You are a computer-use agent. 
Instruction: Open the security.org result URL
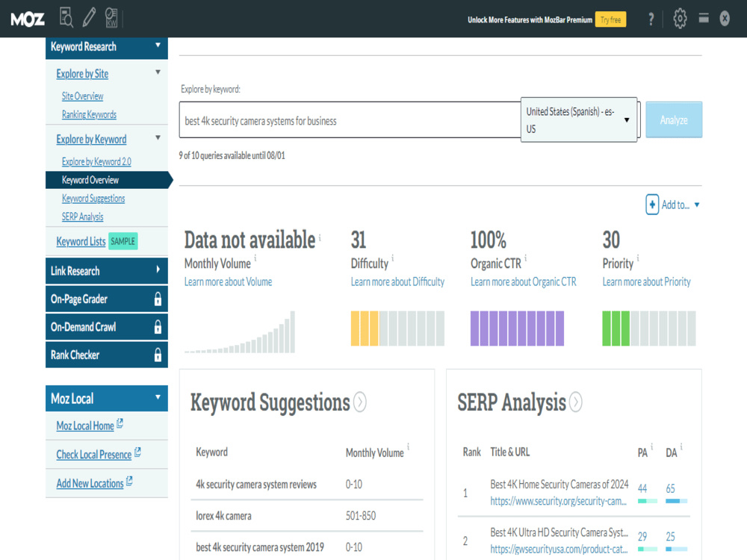pyautogui.click(x=558, y=501)
